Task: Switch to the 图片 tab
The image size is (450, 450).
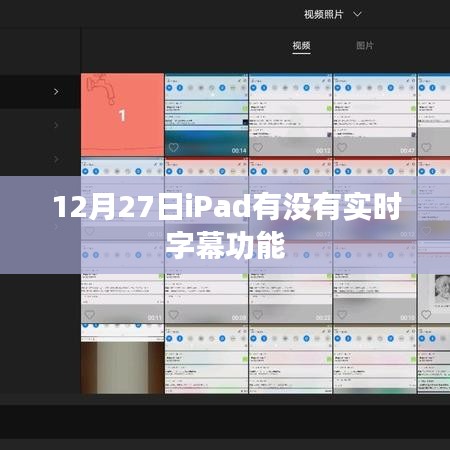Action: 365,46
